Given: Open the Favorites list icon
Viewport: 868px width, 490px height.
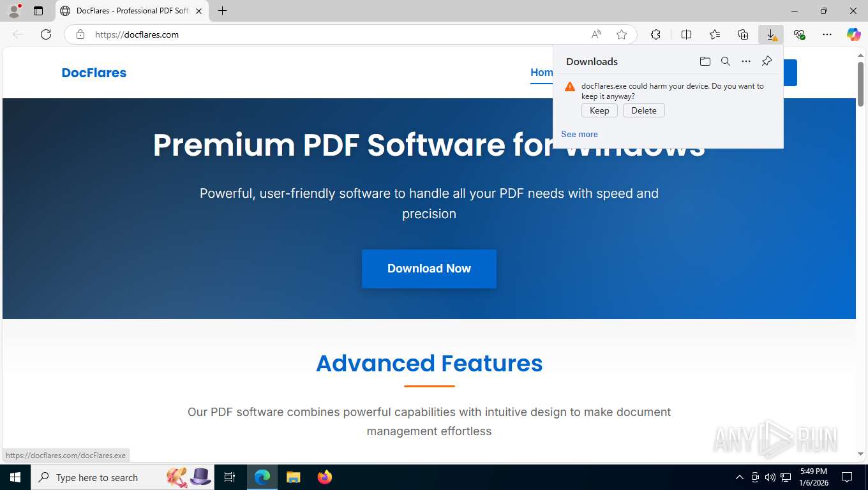Looking at the screenshot, I should 715,34.
